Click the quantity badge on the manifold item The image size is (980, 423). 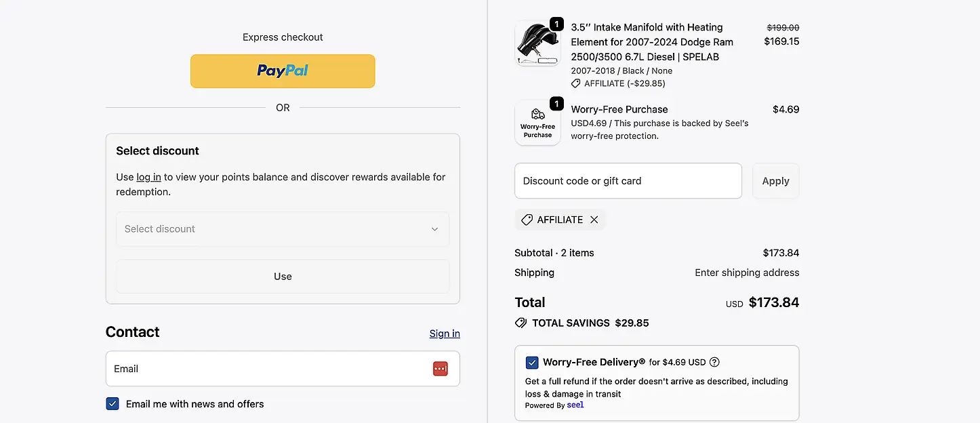pyautogui.click(x=556, y=23)
